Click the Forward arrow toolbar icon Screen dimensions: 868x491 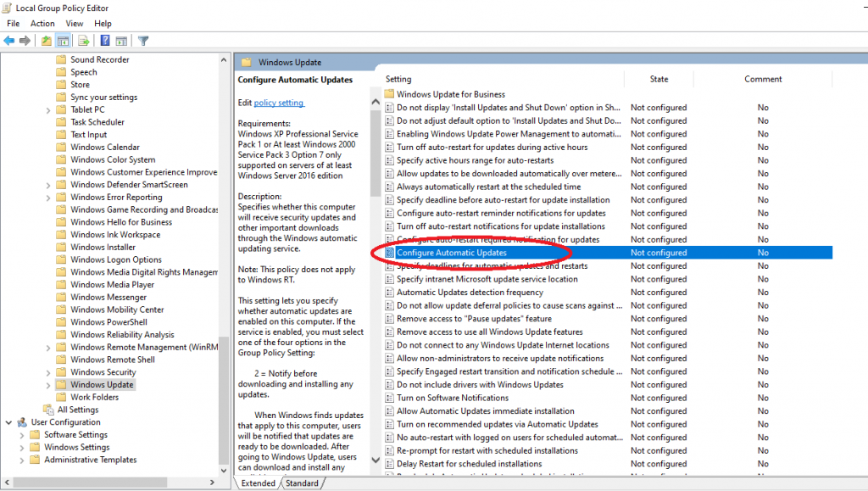[25, 41]
